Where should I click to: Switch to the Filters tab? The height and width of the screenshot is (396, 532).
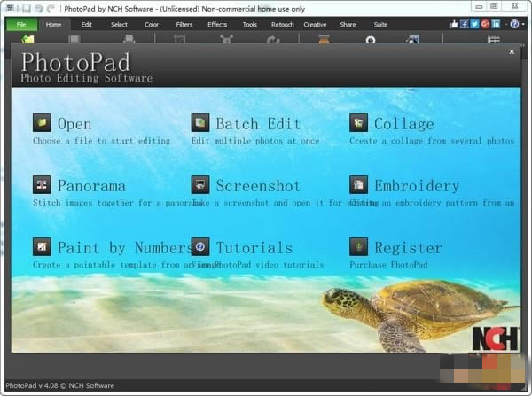click(x=184, y=25)
